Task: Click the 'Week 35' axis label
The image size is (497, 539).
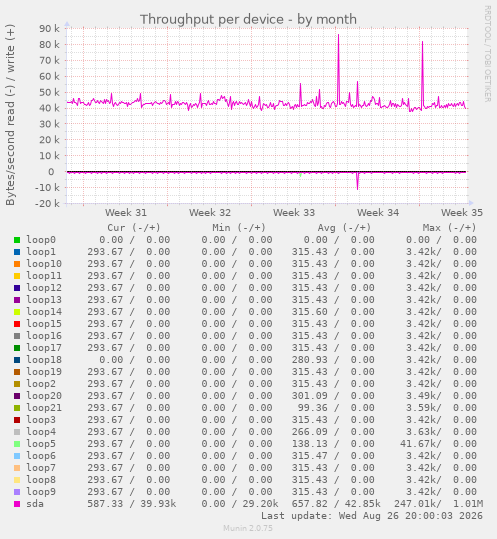Action: 462,213
